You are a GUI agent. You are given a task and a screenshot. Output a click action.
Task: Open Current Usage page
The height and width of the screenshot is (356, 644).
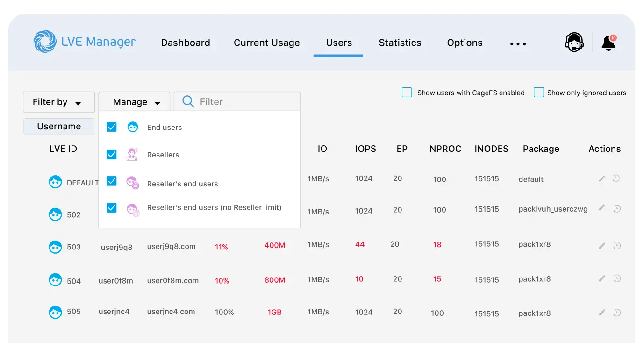coord(266,43)
